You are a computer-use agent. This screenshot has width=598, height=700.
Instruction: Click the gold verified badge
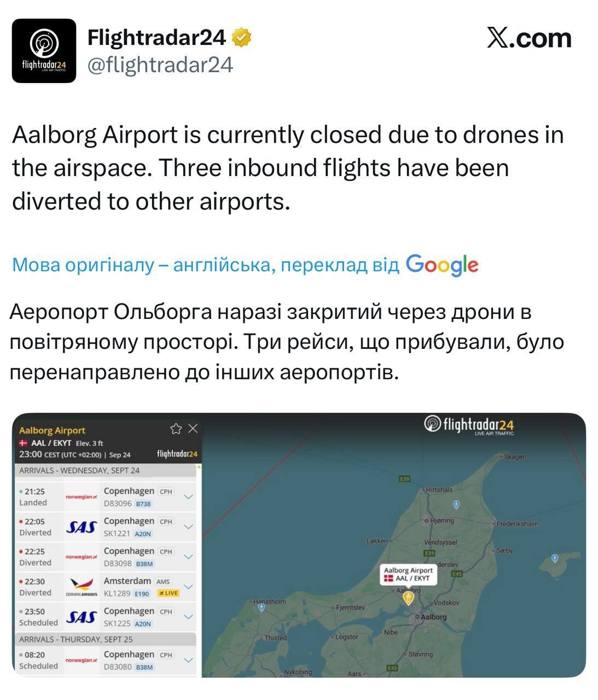pyautogui.click(x=241, y=38)
